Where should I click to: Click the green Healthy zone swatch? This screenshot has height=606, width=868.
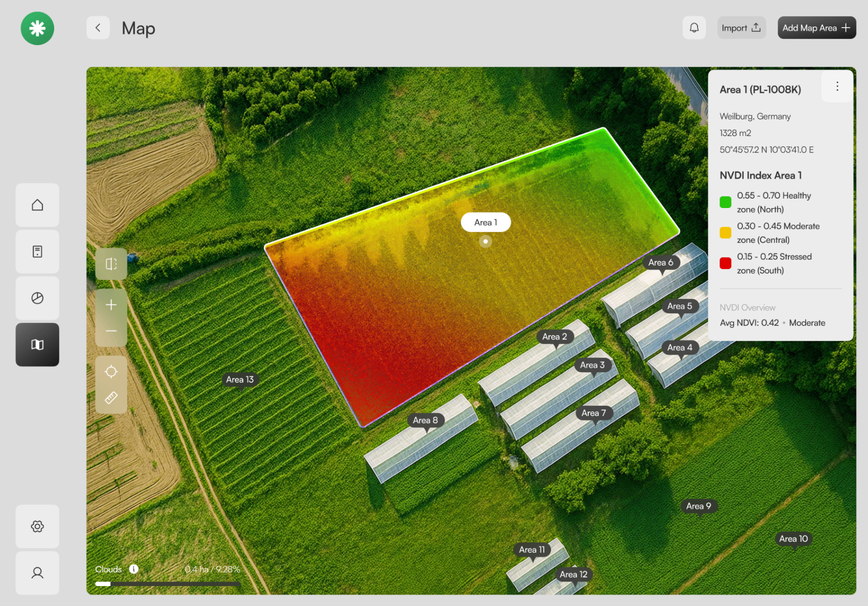pyautogui.click(x=725, y=202)
